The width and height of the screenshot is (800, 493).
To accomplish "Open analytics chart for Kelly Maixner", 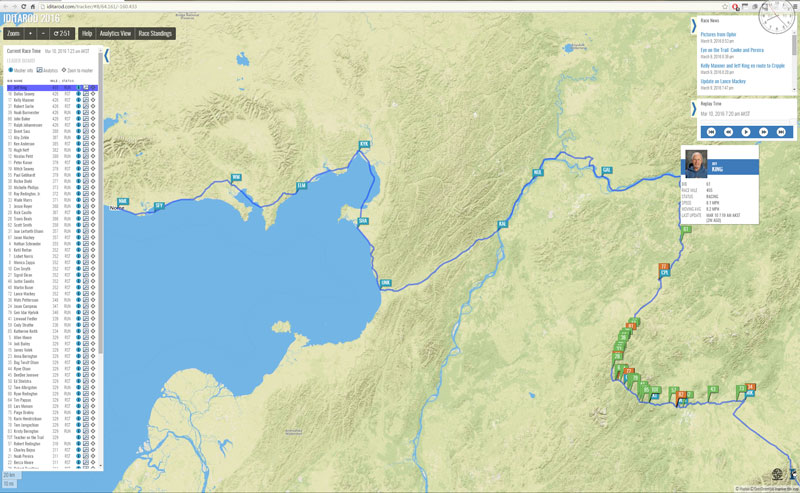I will (x=86, y=100).
